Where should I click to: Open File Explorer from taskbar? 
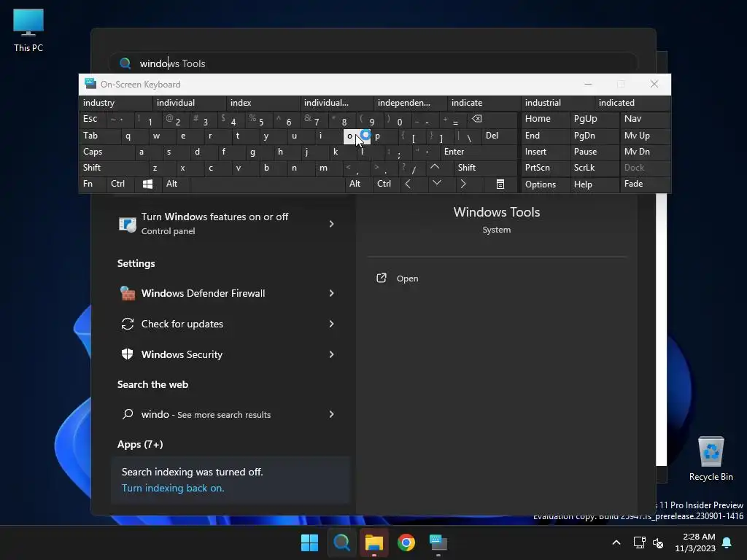click(374, 542)
